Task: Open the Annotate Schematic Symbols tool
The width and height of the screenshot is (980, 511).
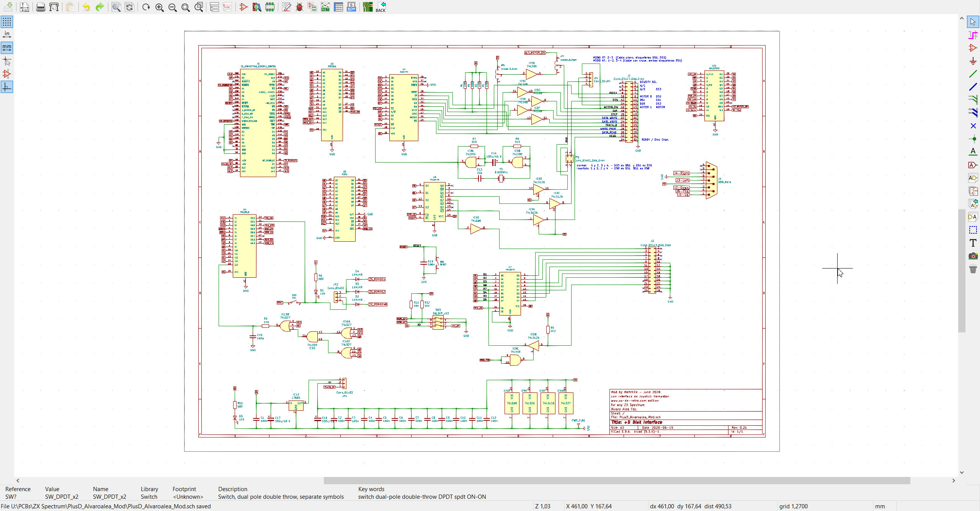Action: [x=286, y=7]
